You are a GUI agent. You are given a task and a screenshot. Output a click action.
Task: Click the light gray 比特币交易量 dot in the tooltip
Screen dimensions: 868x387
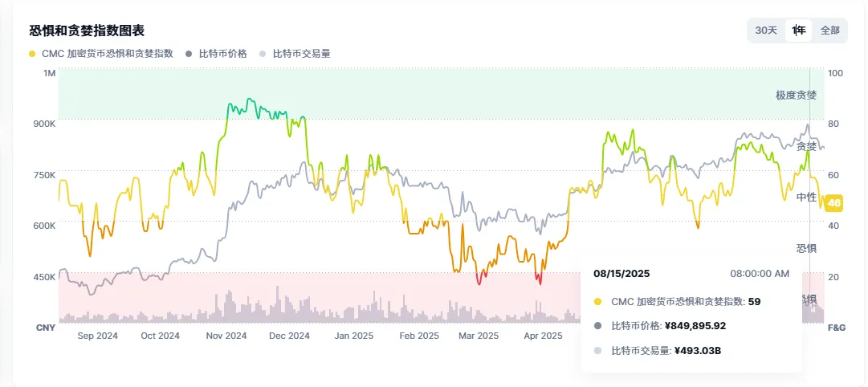click(x=597, y=351)
